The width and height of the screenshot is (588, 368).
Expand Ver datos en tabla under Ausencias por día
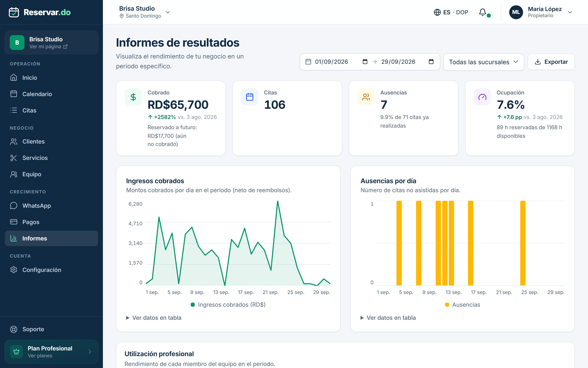(388, 318)
